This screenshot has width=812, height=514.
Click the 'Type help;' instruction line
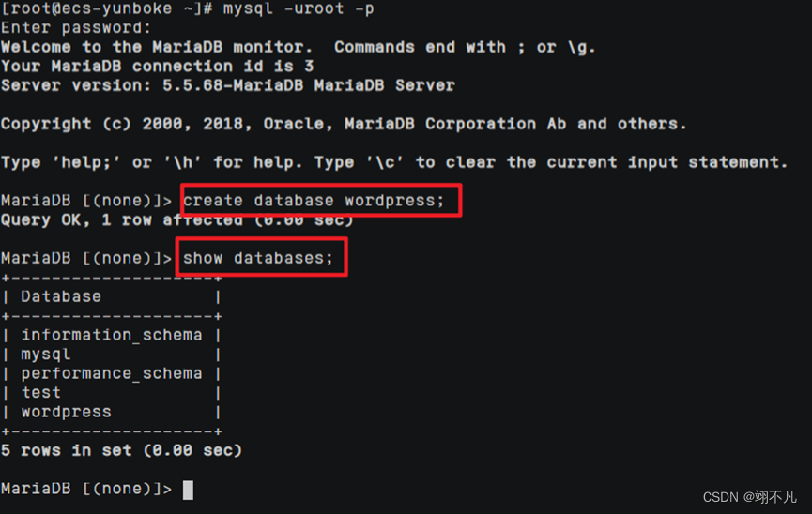pyautogui.click(x=394, y=162)
